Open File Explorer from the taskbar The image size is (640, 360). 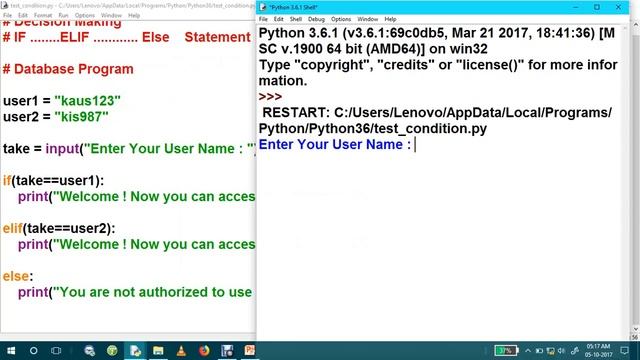click(158, 351)
